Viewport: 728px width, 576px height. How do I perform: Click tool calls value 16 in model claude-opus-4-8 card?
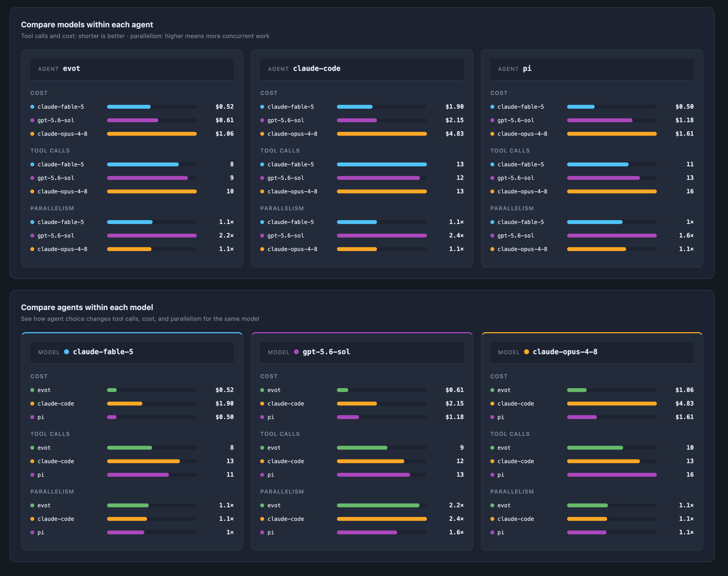[x=690, y=474]
